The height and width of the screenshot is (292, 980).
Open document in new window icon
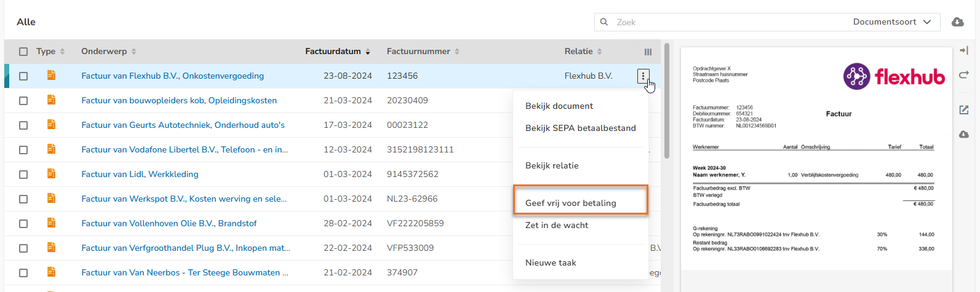click(964, 110)
